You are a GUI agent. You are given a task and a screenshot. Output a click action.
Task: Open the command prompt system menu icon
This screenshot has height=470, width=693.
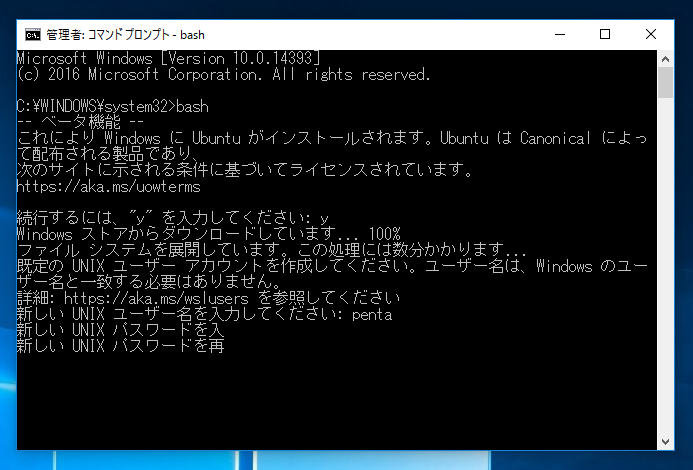(x=32, y=34)
